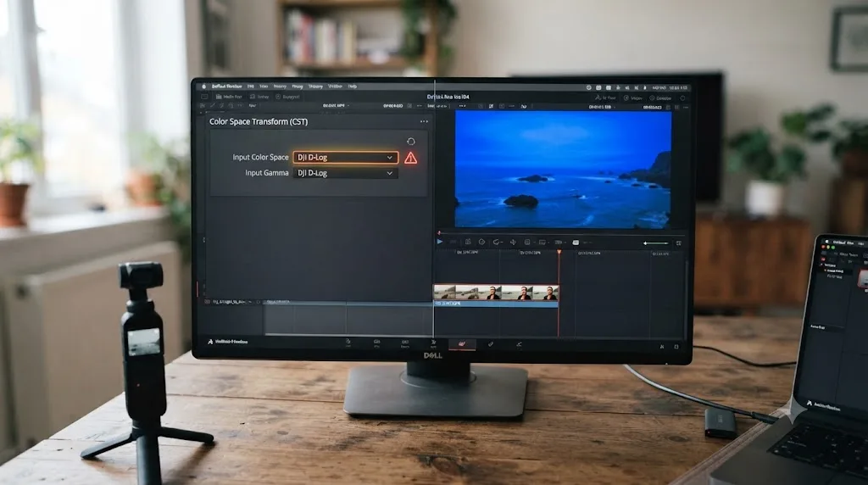Toggle the Media Pool panel button
Viewport: 868px width, 485px height.
click(x=229, y=97)
